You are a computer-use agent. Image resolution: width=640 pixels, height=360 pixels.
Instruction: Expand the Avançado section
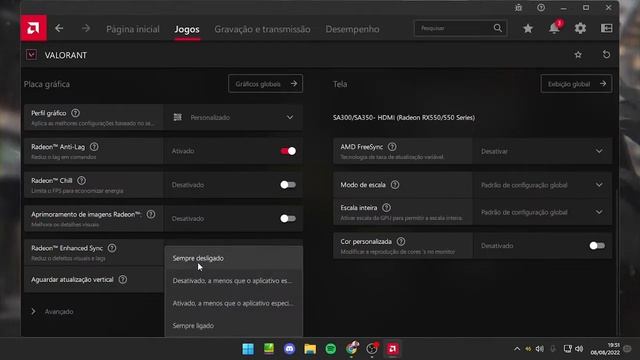(53, 311)
